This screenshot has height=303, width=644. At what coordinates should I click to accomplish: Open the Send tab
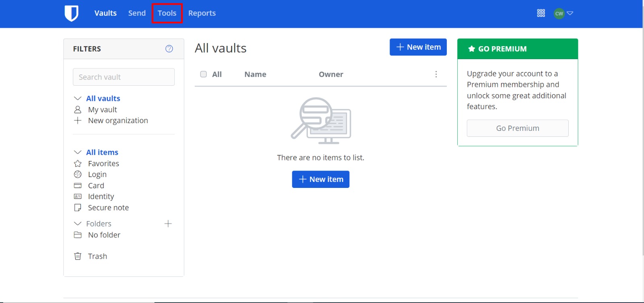(x=137, y=13)
